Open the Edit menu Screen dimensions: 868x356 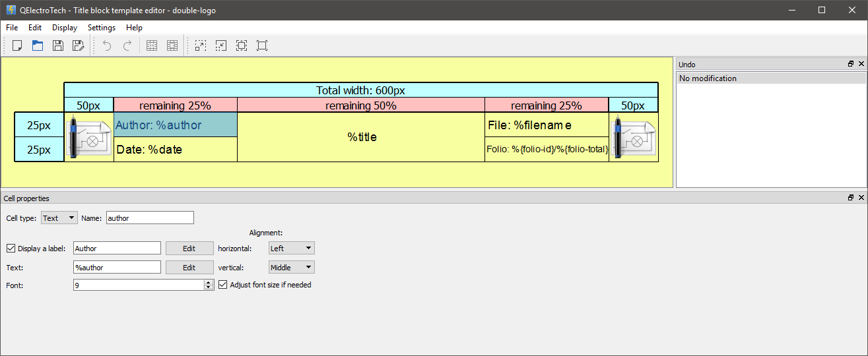pos(35,28)
